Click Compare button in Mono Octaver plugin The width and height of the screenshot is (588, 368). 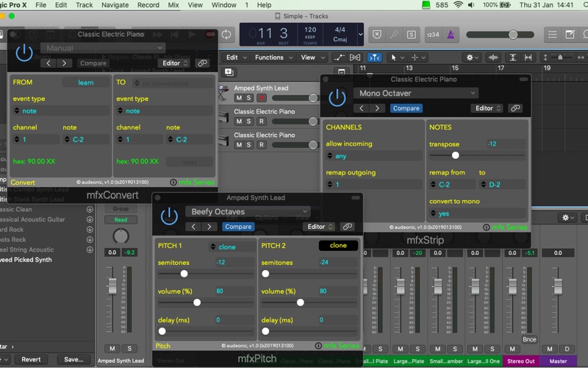[406, 108]
